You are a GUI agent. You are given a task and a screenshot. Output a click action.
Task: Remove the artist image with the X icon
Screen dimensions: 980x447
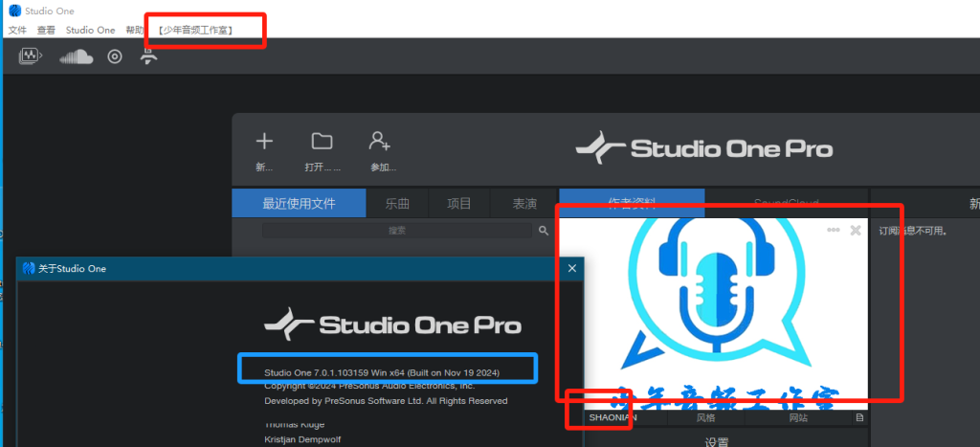point(856,230)
